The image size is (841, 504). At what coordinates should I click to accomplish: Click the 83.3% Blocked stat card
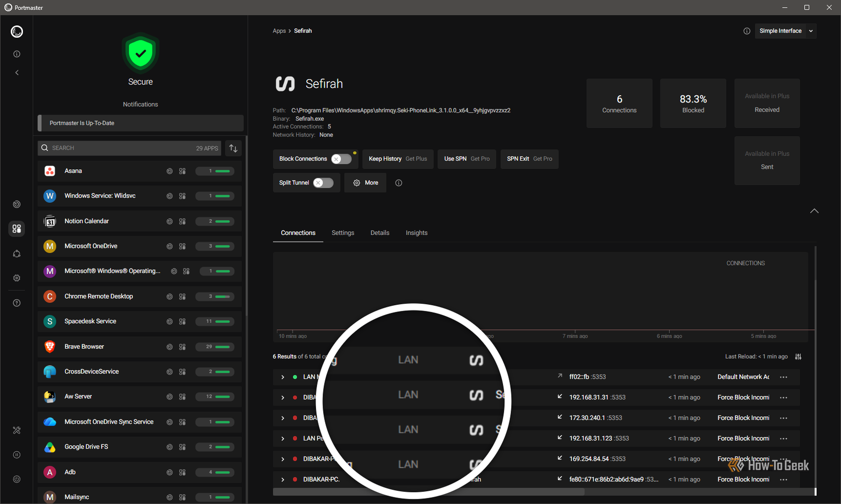tap(693, 103)
